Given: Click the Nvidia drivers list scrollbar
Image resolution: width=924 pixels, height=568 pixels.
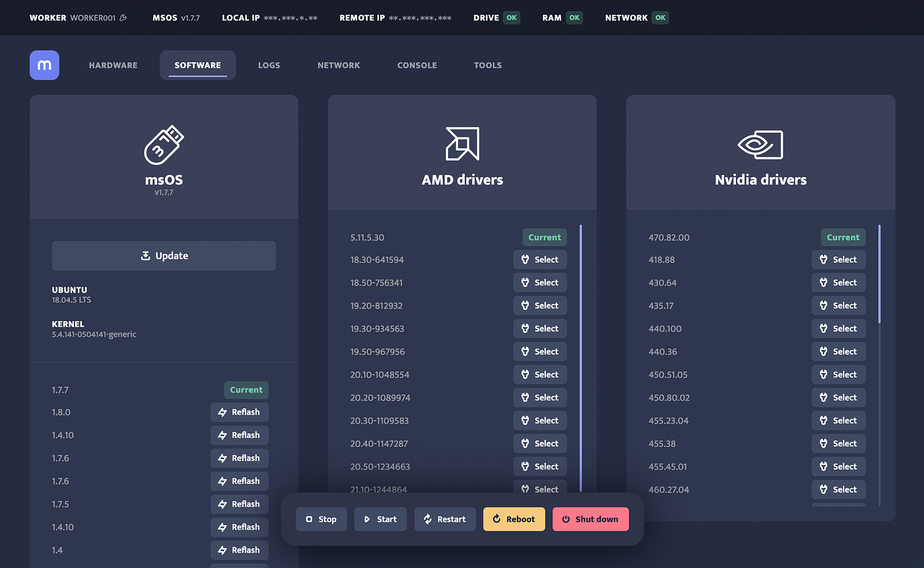Looking at the screenshot, I should point(879,274).
